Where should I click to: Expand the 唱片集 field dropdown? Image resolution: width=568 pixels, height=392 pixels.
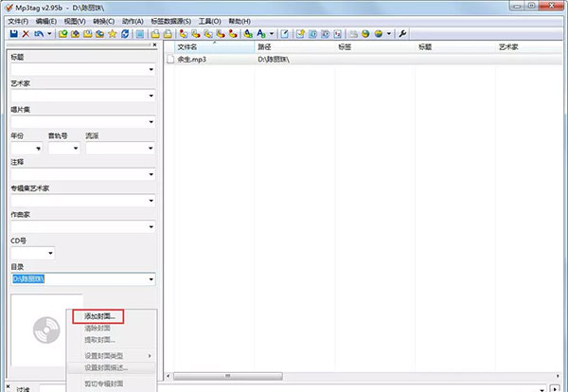pyautogui.click(x=151, y=122)
